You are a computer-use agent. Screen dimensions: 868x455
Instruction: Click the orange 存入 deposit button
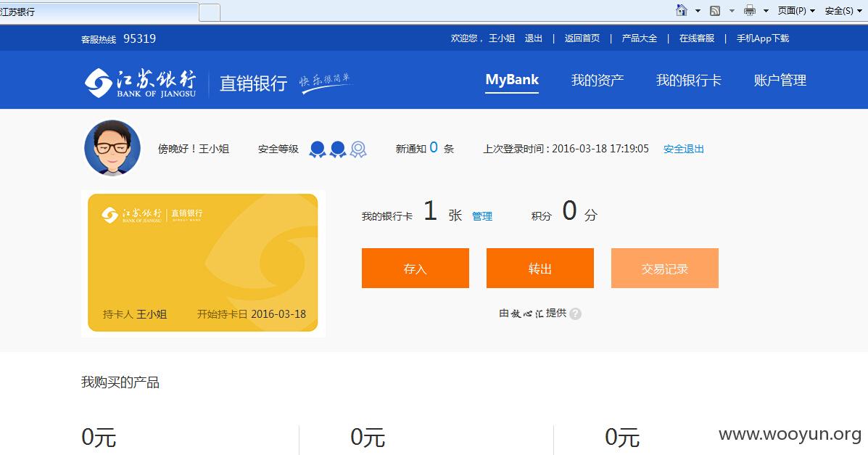click(x=416, y=269)
